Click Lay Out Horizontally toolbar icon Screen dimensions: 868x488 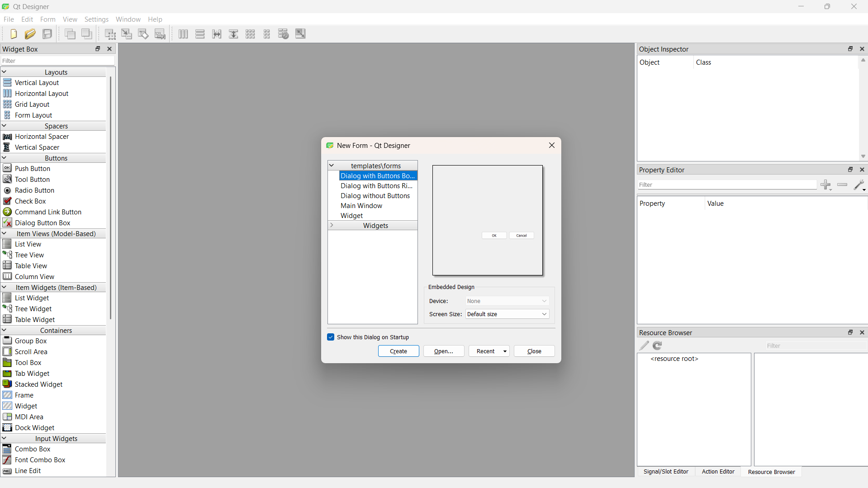click(183, 34)
